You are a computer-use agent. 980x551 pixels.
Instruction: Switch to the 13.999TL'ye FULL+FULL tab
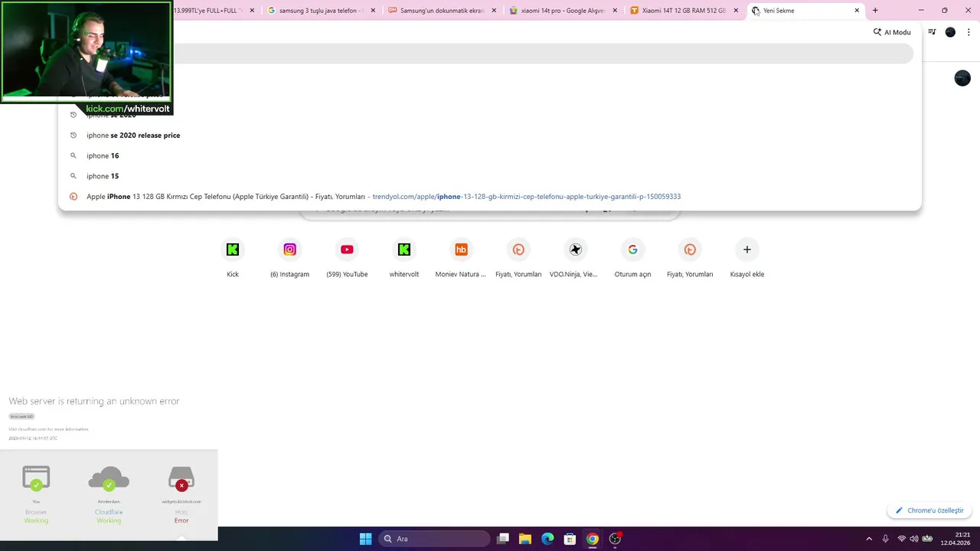tap(208, 11)
